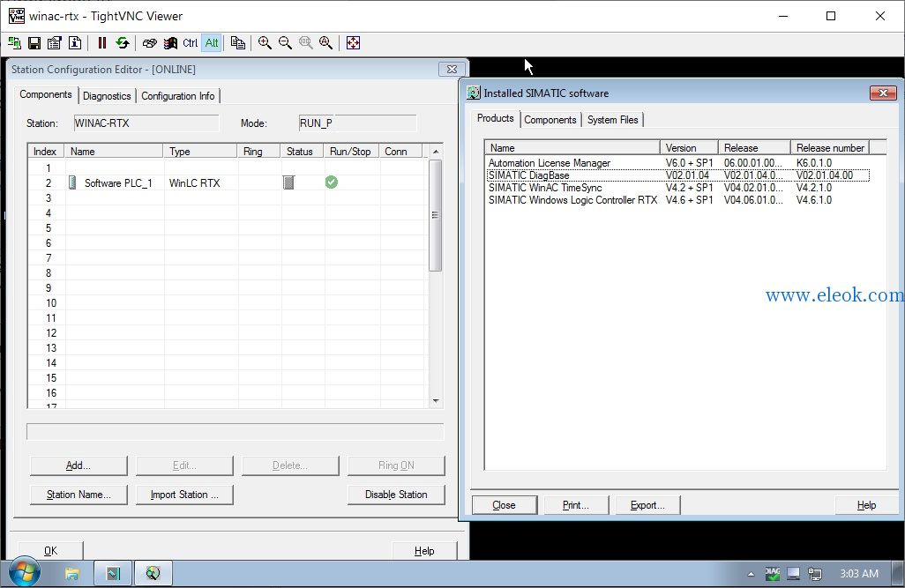This screenshot has width=905, height=588.
Task: Click the Version column header
Action: tap(689, 148)
